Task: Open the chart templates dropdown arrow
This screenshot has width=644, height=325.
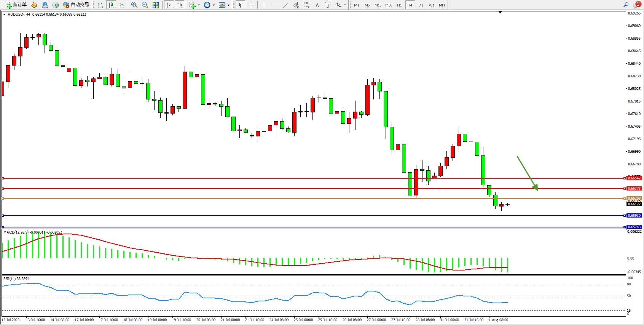Action: [x=228, y=5]
